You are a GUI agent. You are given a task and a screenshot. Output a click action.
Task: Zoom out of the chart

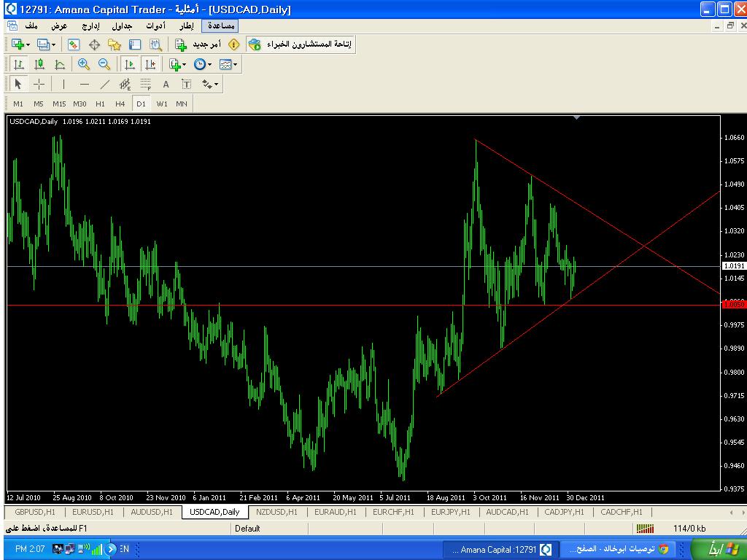click(x=104, y=64)
